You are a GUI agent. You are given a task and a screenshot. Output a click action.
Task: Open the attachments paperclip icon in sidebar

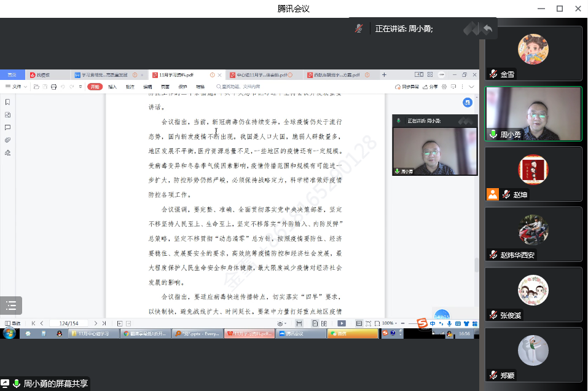coord(8,140)
